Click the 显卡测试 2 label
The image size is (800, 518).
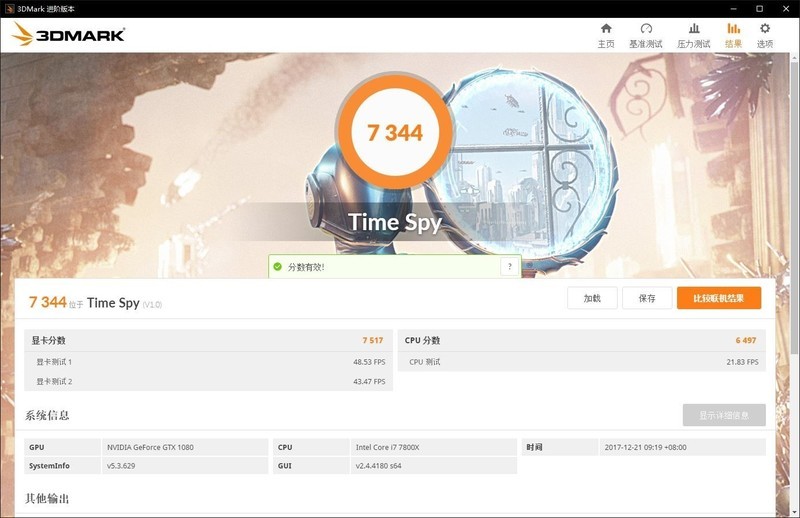(54, 381)
